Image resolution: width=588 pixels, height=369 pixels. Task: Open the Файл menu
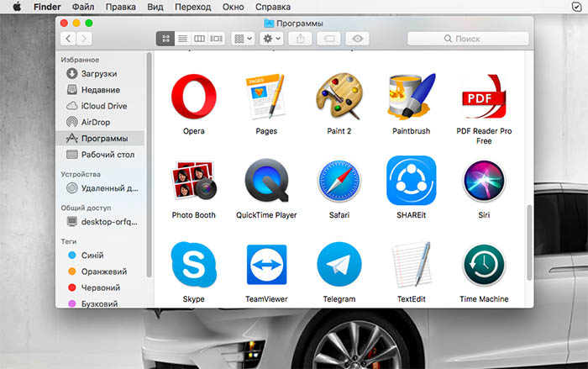pos(83,7)
